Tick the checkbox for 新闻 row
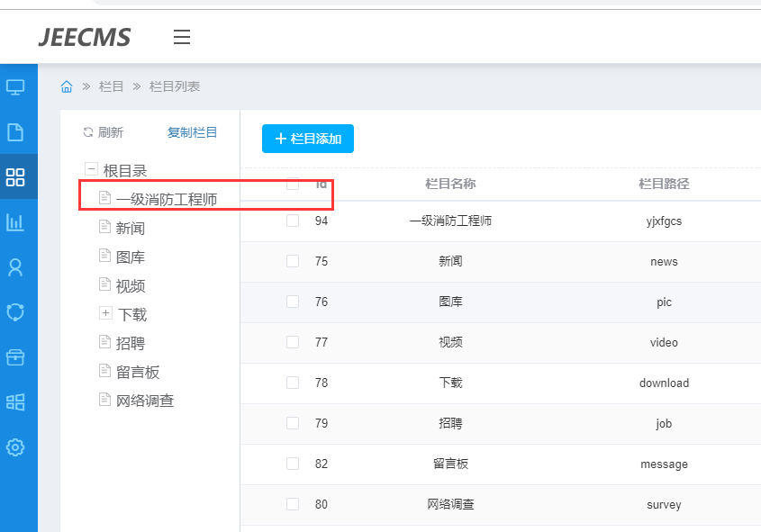 pyautogui.click(x=292, y=261)
